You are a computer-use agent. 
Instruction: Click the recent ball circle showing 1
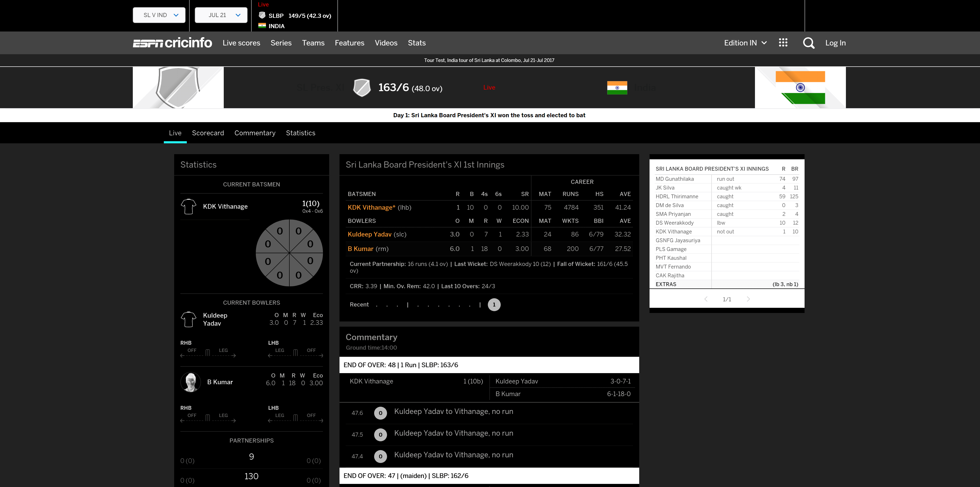click(x=494, y=304)
